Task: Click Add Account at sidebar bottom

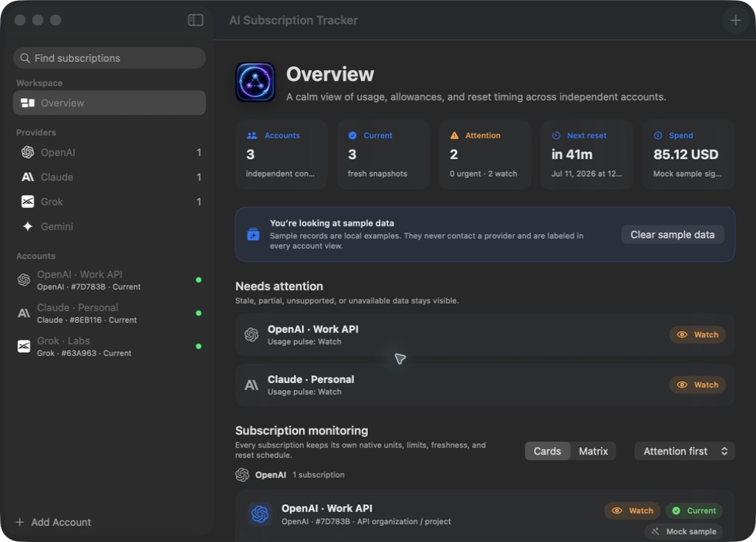Action: (53, 522)
